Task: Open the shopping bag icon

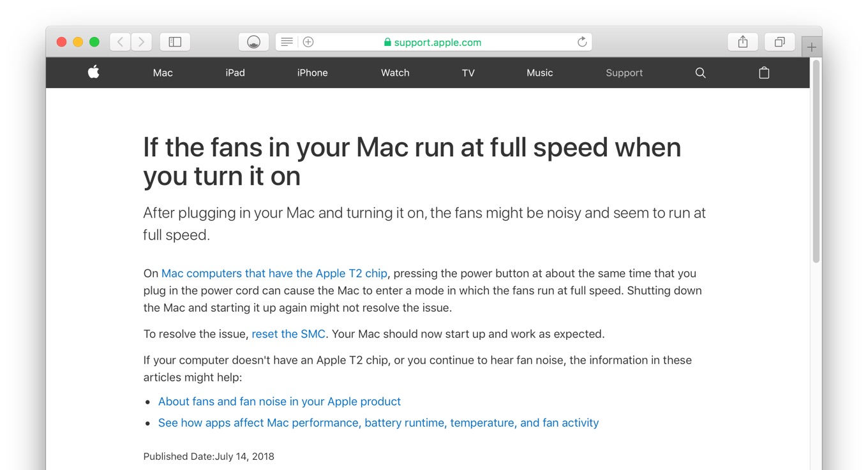Action: click(x=764, y=73)
